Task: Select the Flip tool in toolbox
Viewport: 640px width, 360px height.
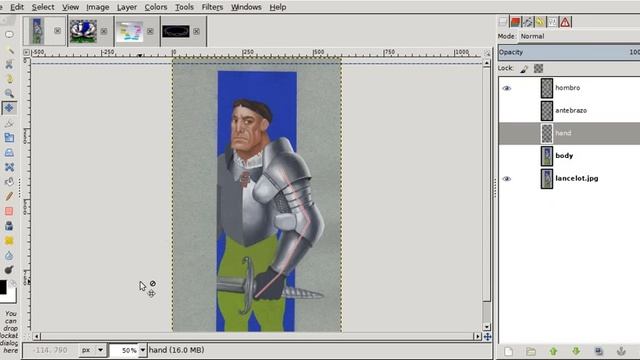Action: pos(9,182)
